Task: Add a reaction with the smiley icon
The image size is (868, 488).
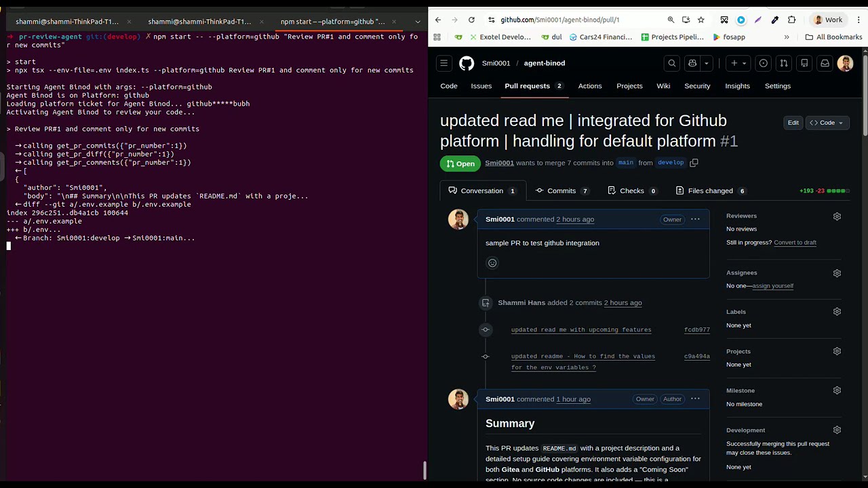Action: coord(492,263)
